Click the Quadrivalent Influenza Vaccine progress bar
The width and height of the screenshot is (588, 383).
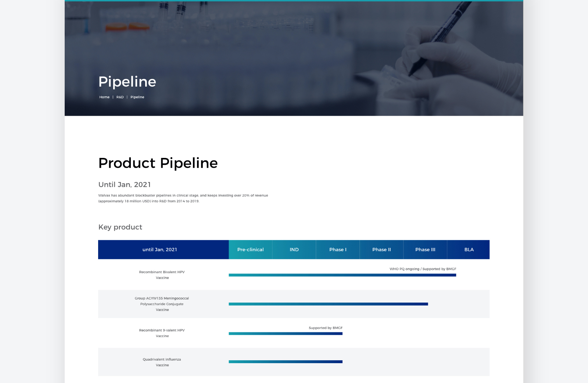point(286,362)
